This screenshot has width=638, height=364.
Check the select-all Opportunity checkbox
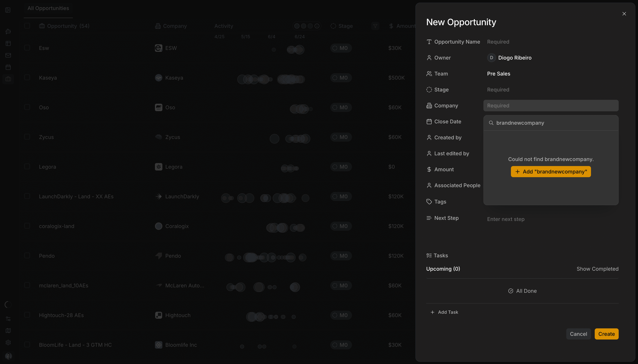click(x=27, y=26)
